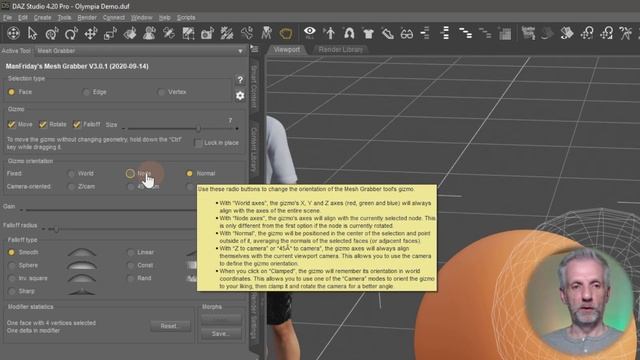Click the Save... morphs button

tap(221, 334)
